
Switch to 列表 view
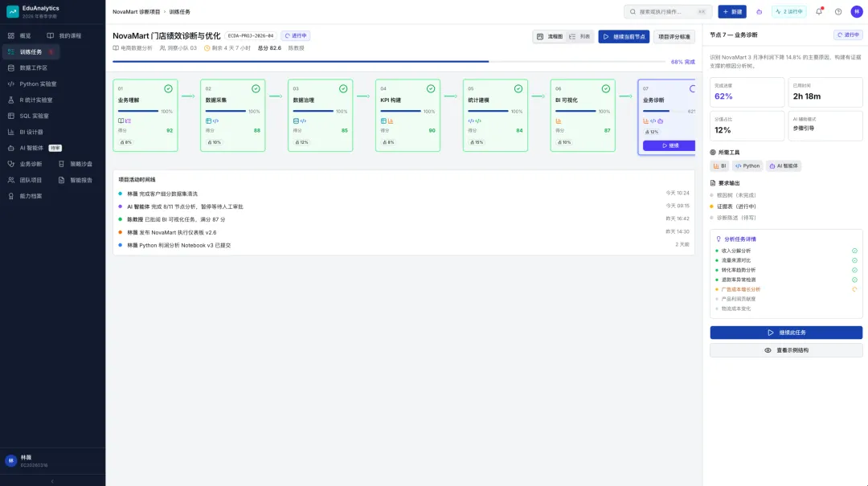click(x=579, y=36)
